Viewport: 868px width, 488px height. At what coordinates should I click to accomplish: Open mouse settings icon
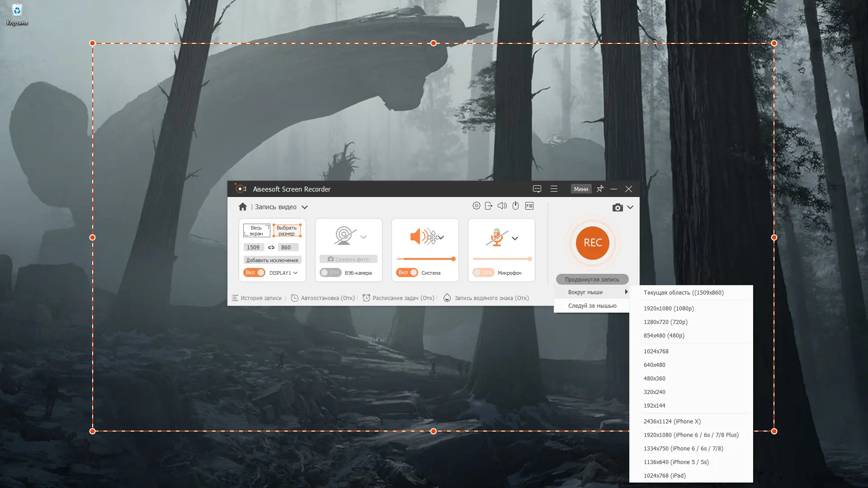[x=515, y=206]
